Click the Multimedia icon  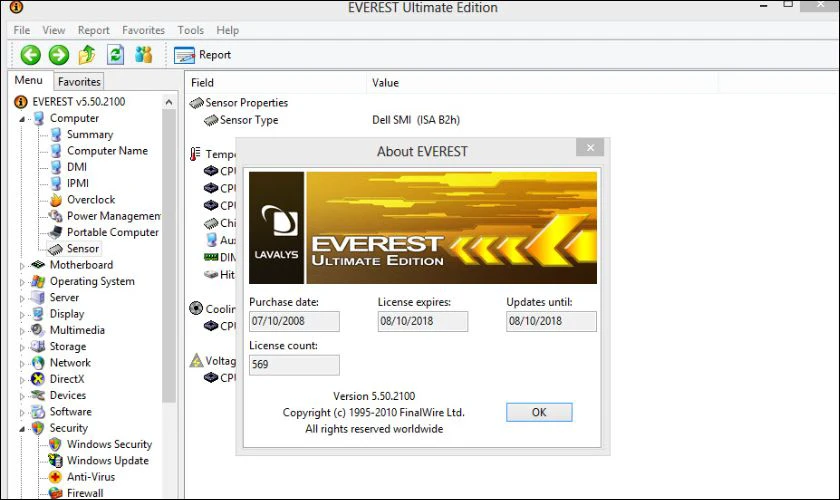[38, 330]
